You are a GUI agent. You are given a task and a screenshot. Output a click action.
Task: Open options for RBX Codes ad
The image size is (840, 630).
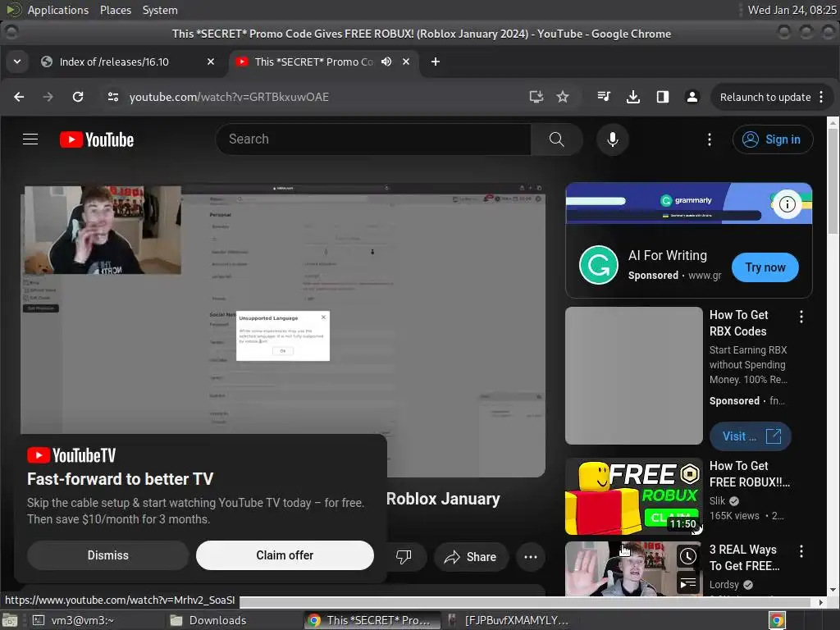coord(801,317)
